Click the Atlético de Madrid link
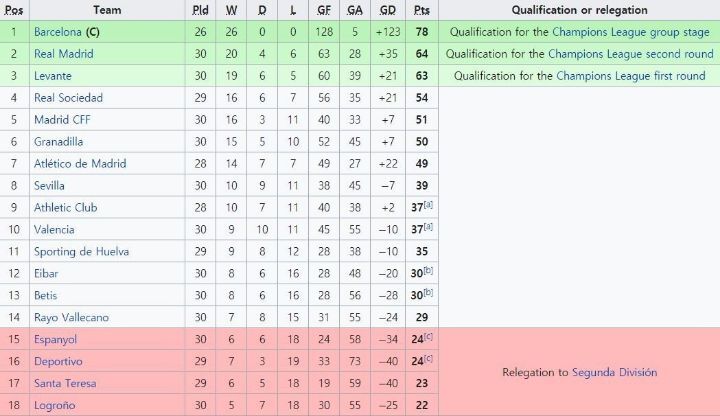 pyautogui.click(x=81, y=164)
